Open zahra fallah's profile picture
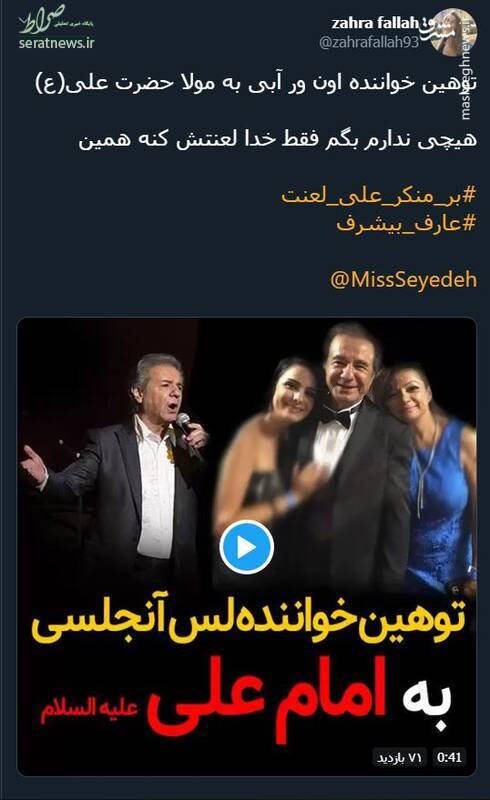This screenshot has height=800, width=490. [454, 31]
